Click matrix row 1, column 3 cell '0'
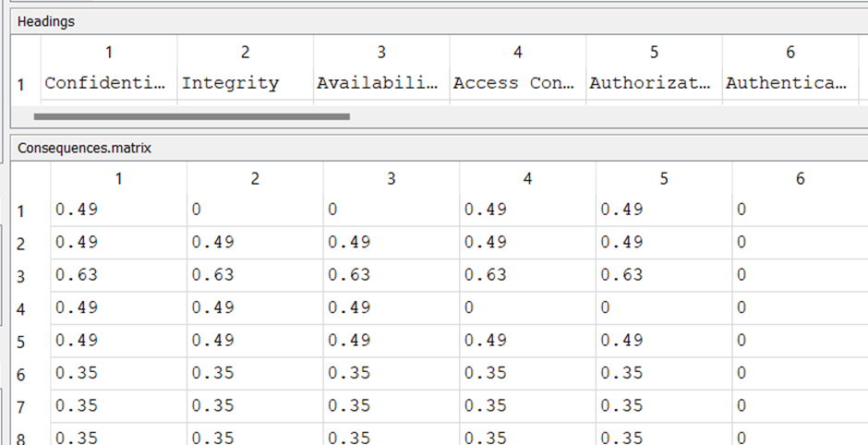The height and width of the screenshot is (445, 868). point(391,210)
